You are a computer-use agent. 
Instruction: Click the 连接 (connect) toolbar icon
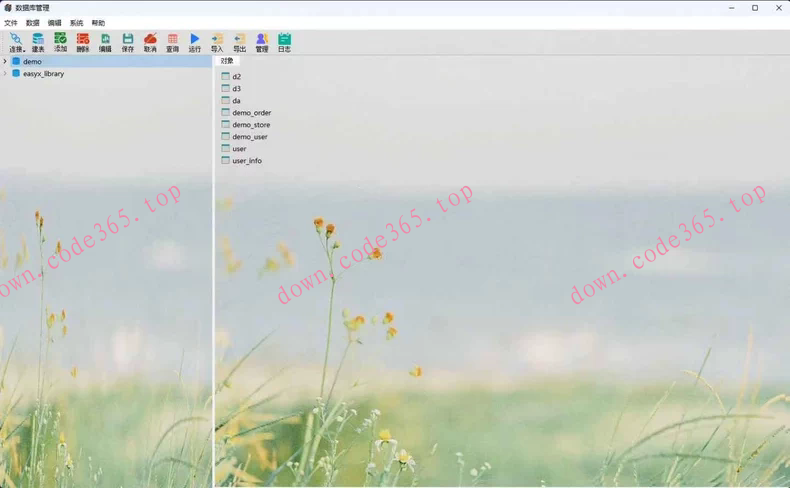pos(16,43)
